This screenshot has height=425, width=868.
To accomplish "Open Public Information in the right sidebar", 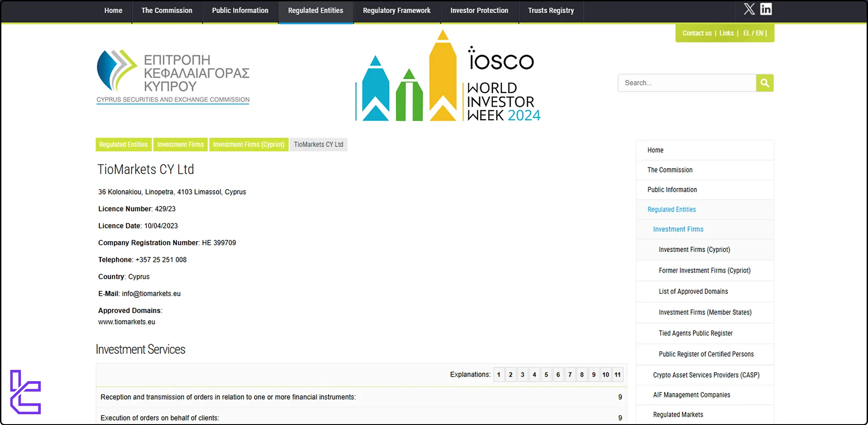I will pos(705,190).
